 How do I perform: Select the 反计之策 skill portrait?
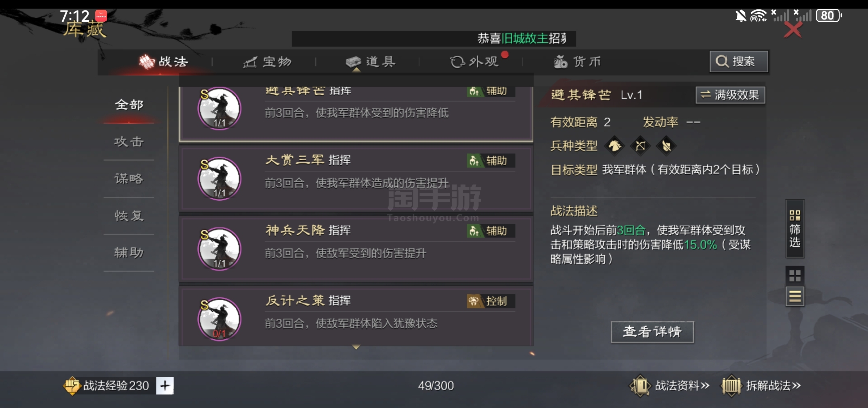click(x=219, y=319)
